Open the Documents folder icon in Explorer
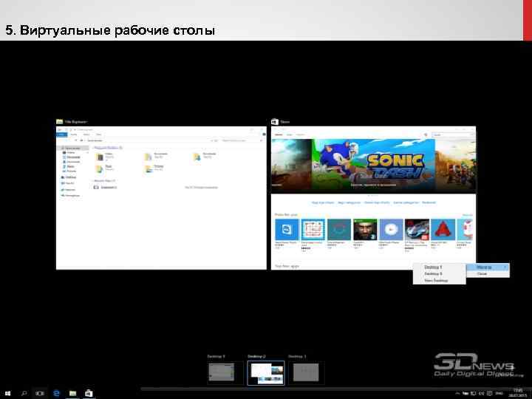Viewport: 532px width, 399px height. tap(149, 157)
